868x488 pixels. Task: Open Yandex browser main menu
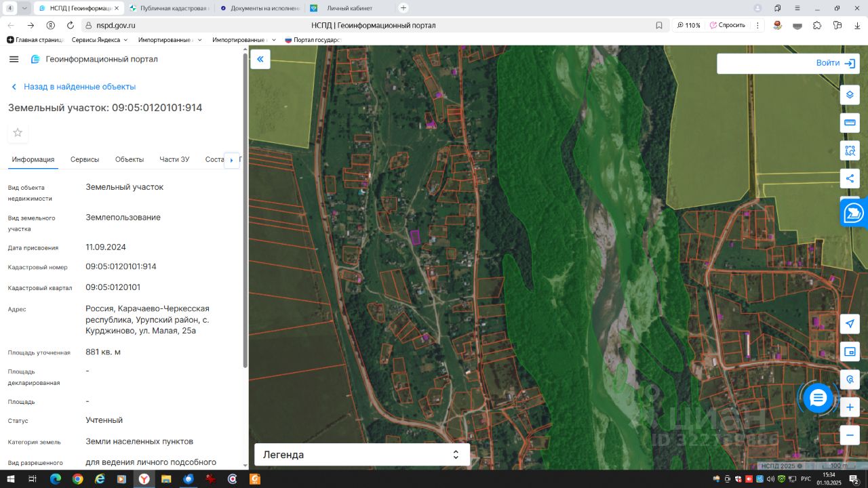point(797,8)
